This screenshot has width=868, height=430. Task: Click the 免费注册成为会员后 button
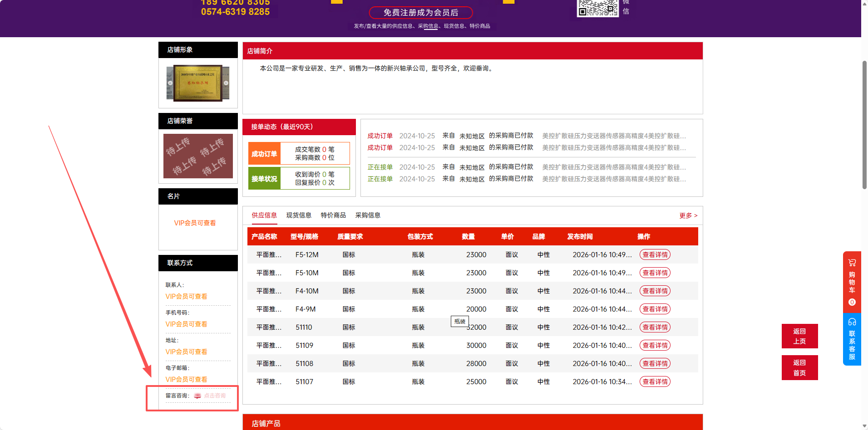click(420, 13)
